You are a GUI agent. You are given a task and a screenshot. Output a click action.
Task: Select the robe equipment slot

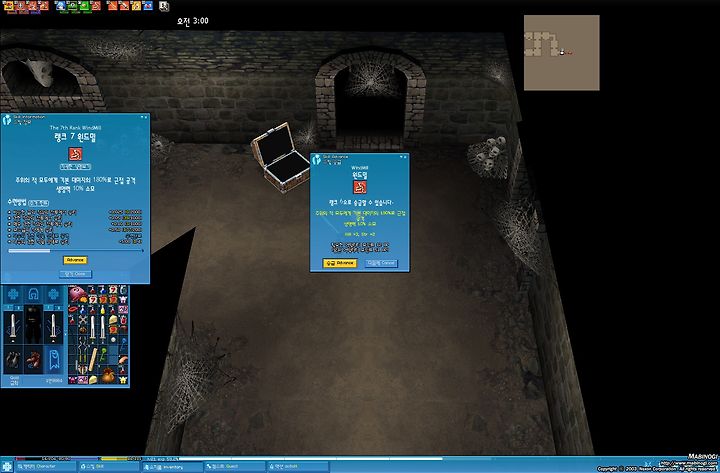[54, 360]
